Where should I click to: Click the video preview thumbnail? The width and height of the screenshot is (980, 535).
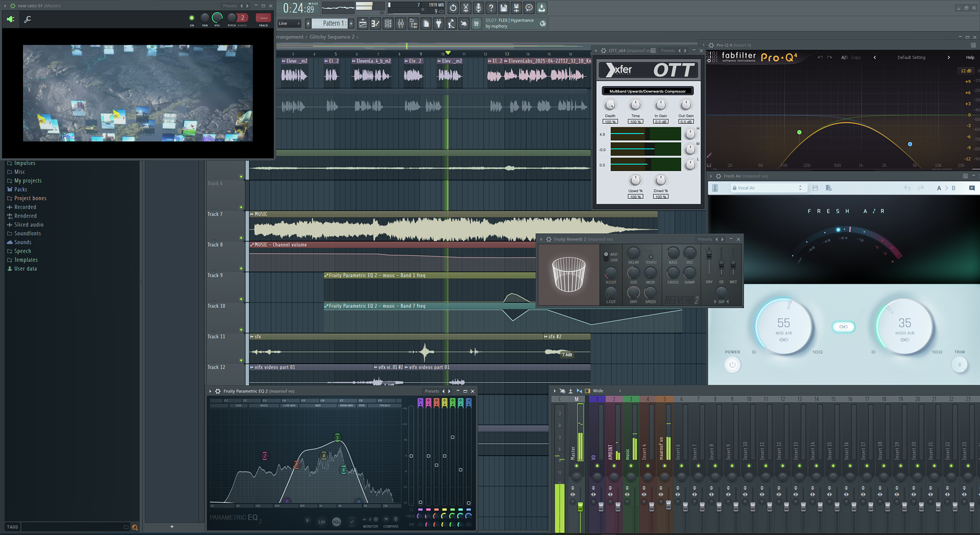click(138, 93)
